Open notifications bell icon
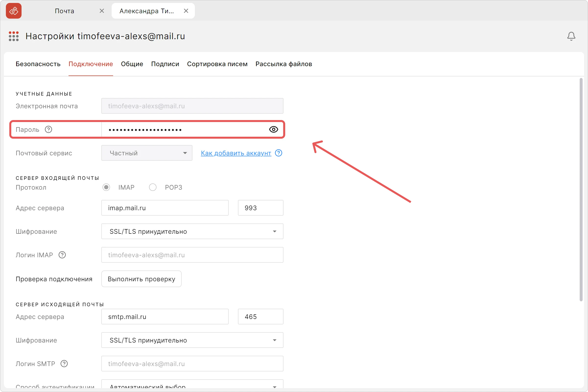 [x=571, y=36]
